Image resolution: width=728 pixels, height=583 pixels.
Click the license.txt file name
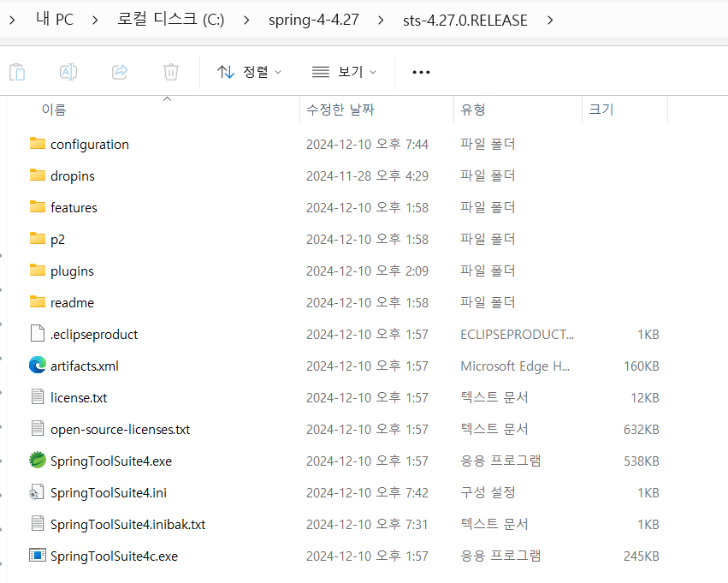click(x=79, y=397)
